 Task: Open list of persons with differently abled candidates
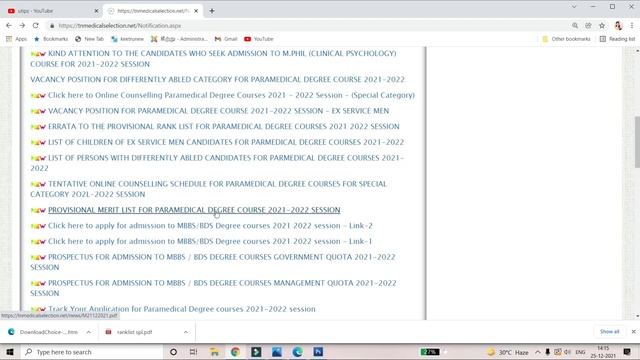pos(217,163)
